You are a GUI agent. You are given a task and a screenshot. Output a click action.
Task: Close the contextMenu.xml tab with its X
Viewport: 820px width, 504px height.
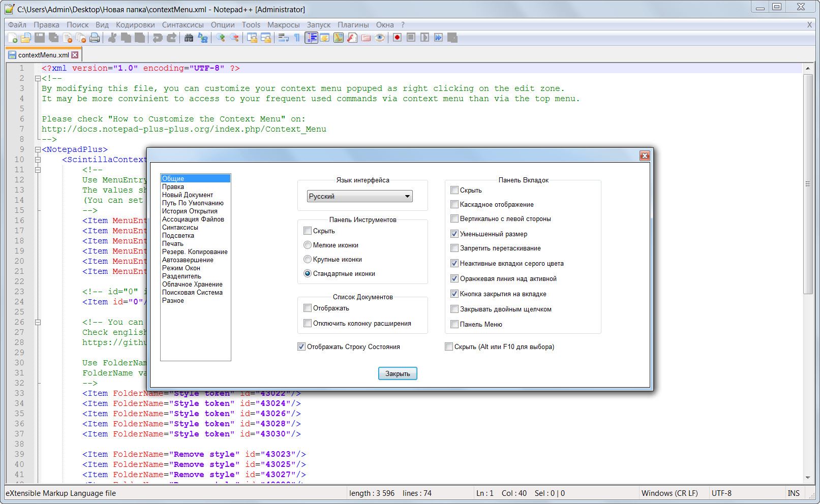pyautogui.click(x=75, y=55)
